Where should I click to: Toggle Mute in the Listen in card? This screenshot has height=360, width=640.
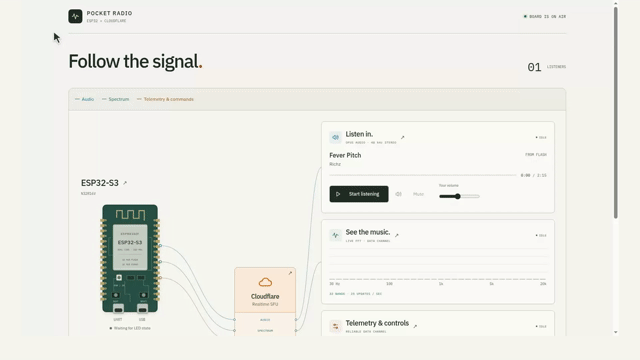(418, 194)
